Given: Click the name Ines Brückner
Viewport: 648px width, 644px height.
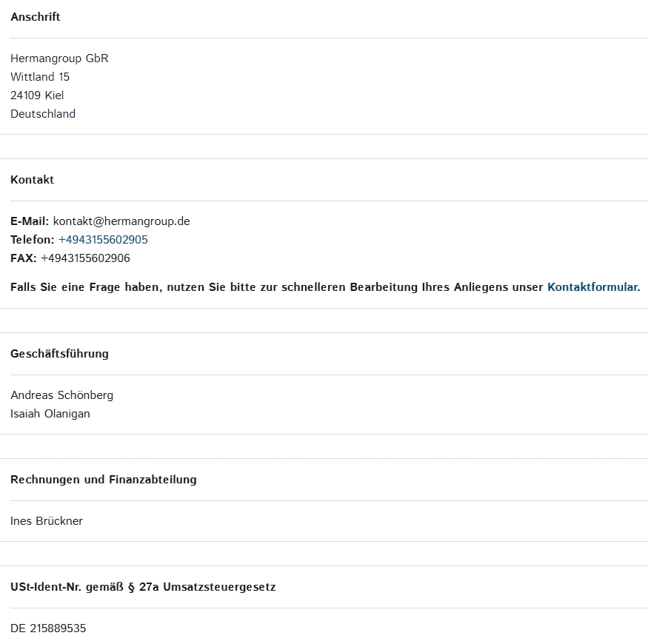Looking at the screenshot, I should (x=47, y=521).
